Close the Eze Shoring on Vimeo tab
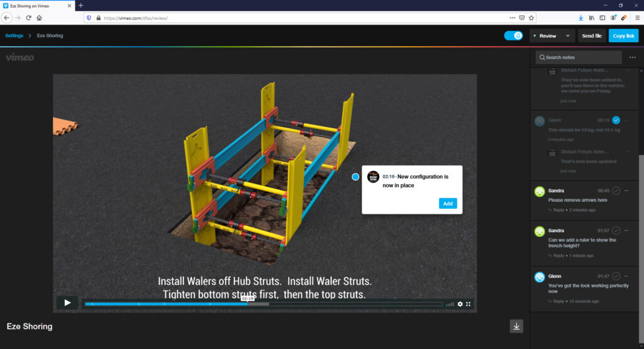The width and height of the screenshot is (644, 349). pos(69,6)
